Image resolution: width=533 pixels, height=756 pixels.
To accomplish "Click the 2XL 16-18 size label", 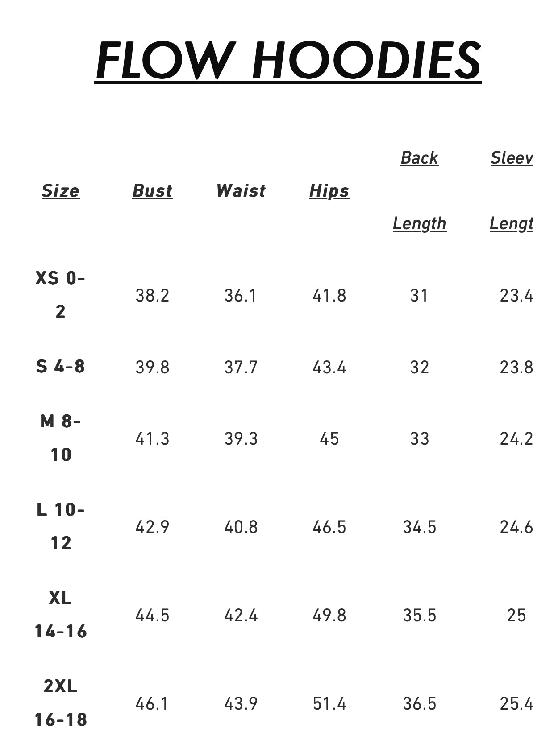I will [60, 703].
